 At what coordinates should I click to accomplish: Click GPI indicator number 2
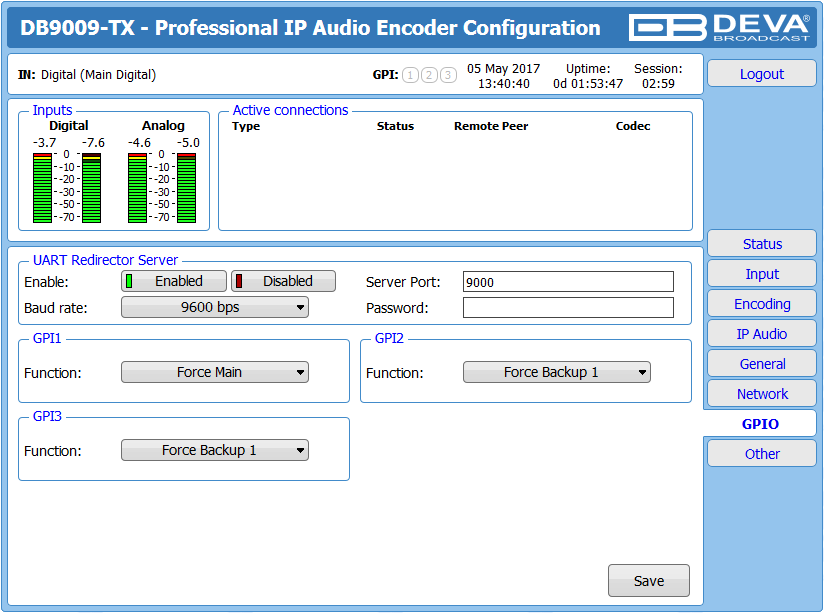click(x=429, y=75)
